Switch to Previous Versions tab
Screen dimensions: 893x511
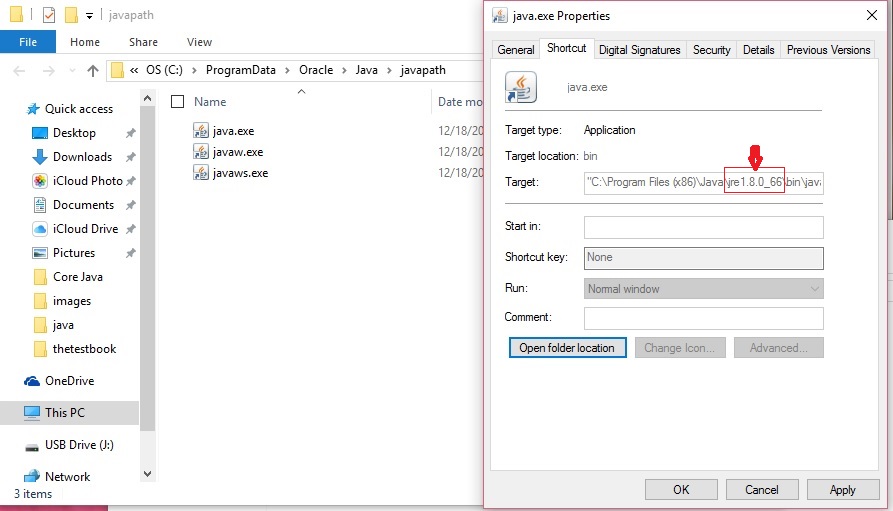click(829, 50)
